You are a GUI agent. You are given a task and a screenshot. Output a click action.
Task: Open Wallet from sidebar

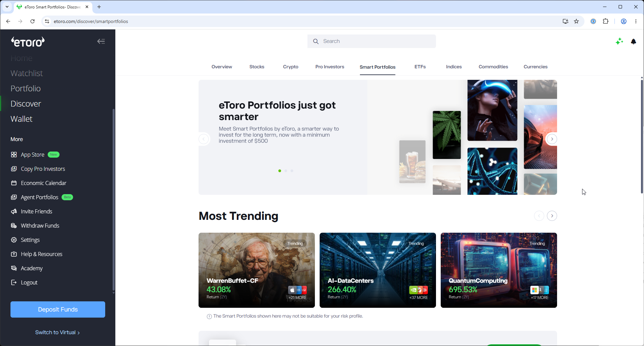21,119
